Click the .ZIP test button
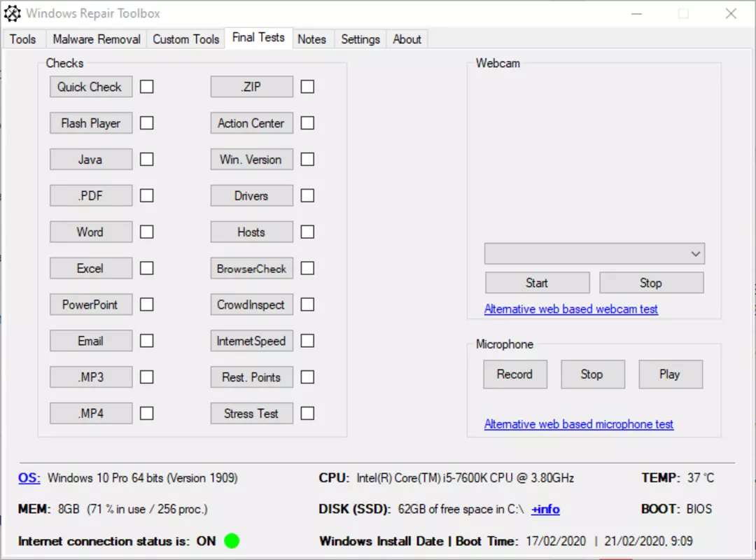This screenshot has height=560, width=756. pos(252,87)
